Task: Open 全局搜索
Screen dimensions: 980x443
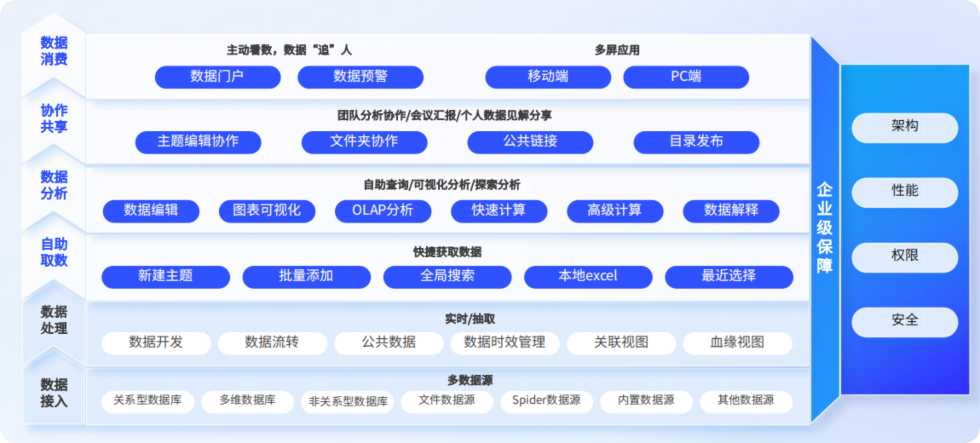Action: [447, 277]
